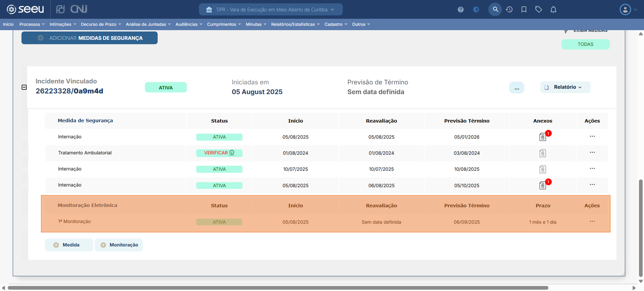Screen dimensions: 644x291
Task: Click the incident ellipsis options button
Action: tap(517, 88)
